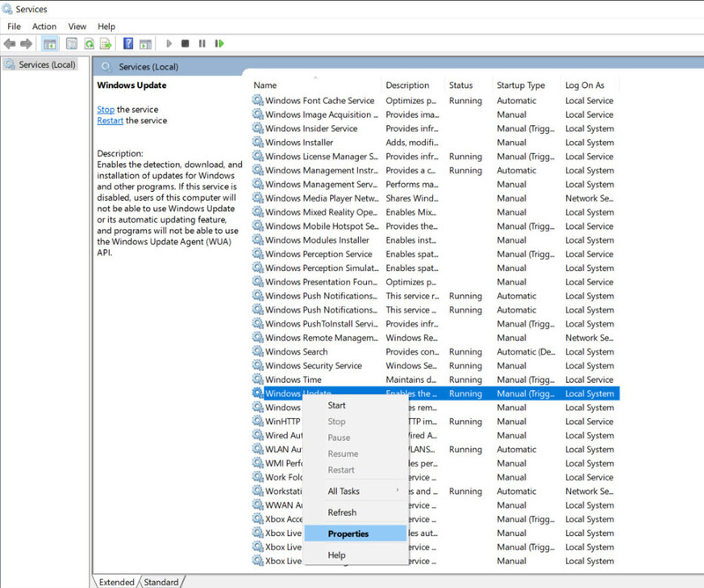Click the Refresh toolbar icon

pyautogui.click(x=90, y=44)
